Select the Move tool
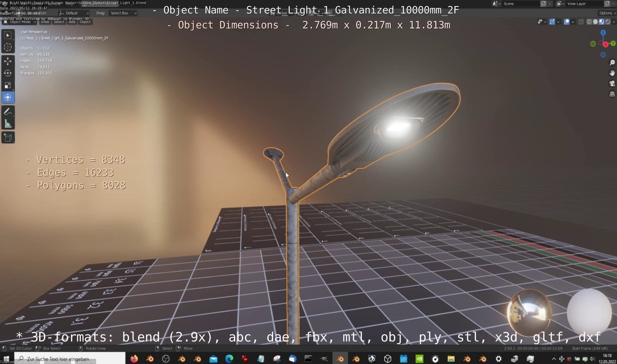The image size is (617, 364). [x=8, y=61]
